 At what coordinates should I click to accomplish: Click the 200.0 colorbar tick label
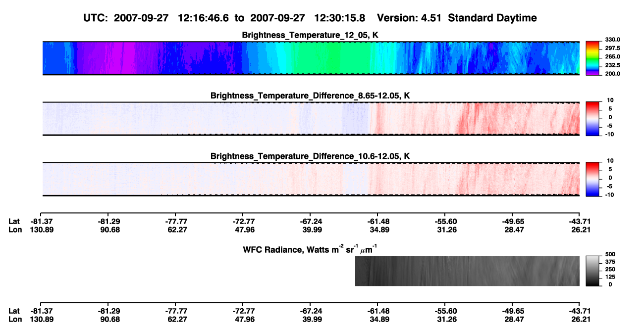coord(613,73)
